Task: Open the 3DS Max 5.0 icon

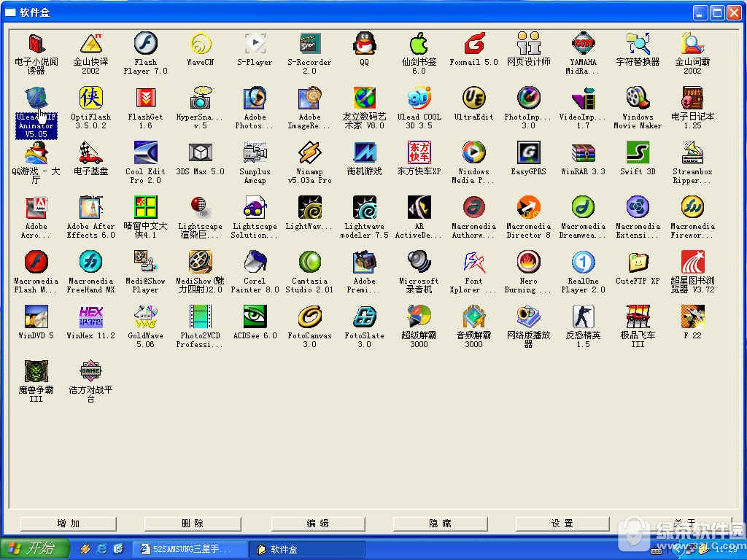Action: [200, 153]
